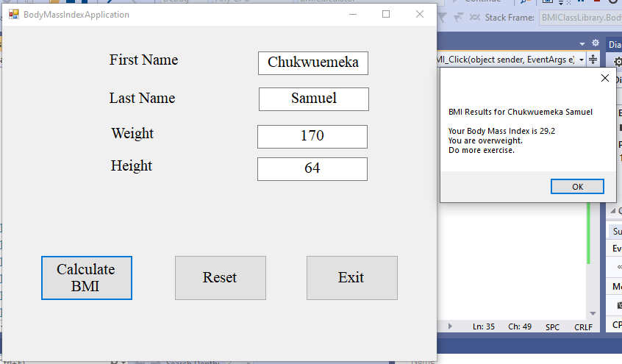The height and width of the screenshot is (364, 622).
Task: Click the "First Name" label
Action: pyautogui.click(x=143, y=60)
